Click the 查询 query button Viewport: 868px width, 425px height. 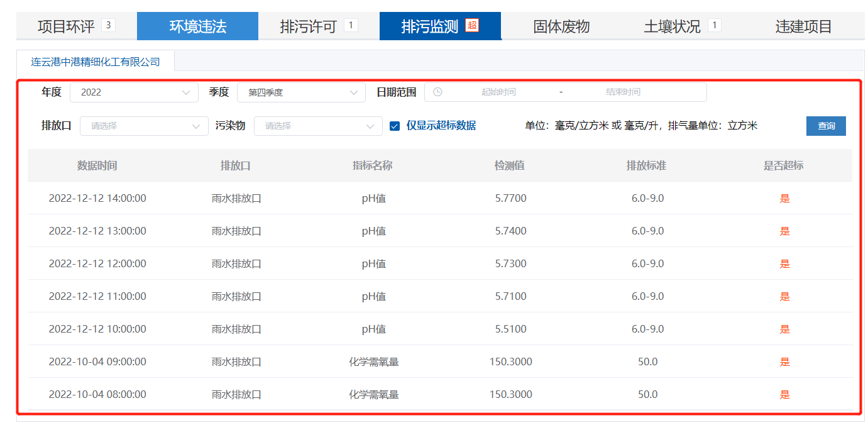[826, 126]
